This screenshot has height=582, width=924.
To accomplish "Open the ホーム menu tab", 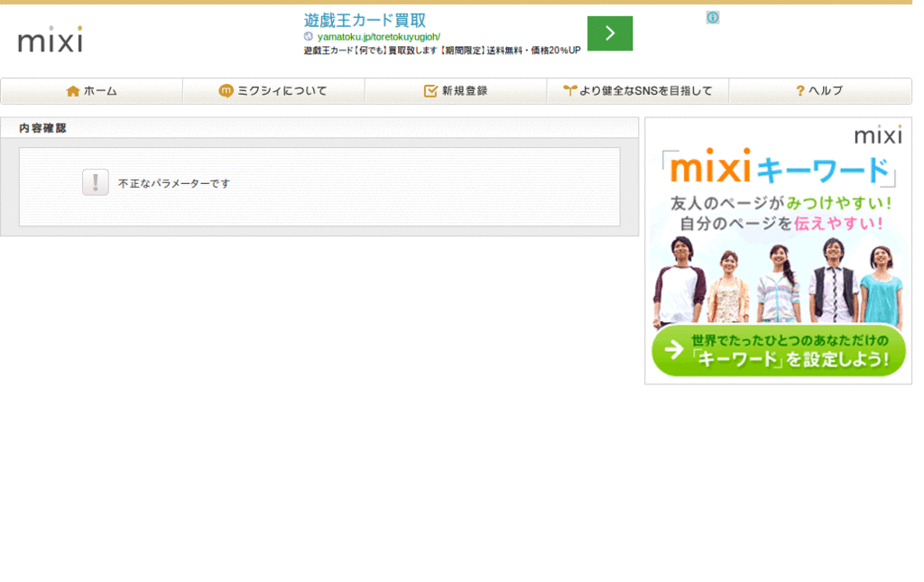I will pos(92,91).
